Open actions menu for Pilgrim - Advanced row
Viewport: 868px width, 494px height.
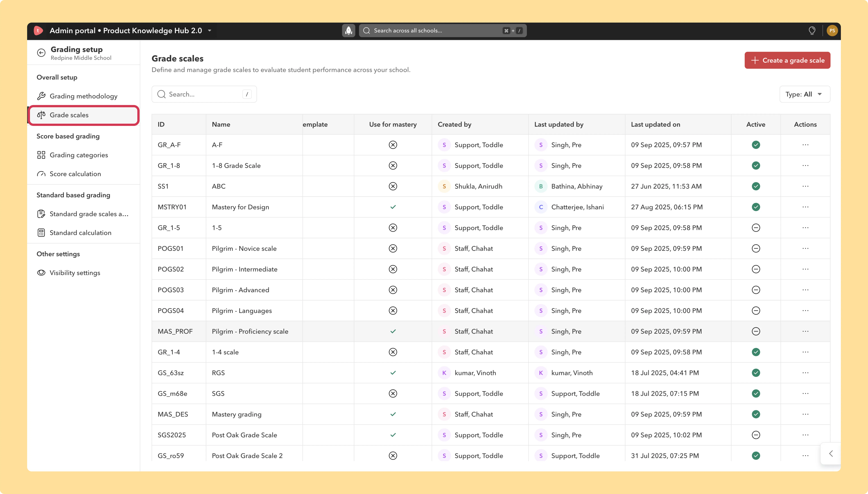[x=805, y=290]
